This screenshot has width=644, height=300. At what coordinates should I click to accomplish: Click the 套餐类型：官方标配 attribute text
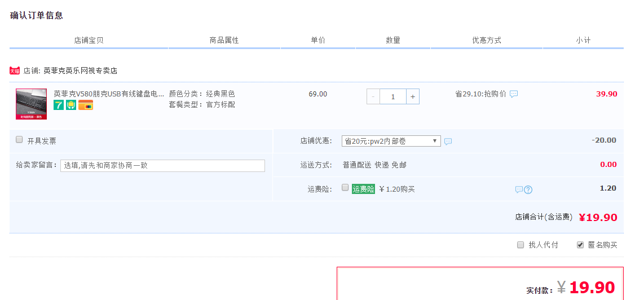tap(202, 105)
